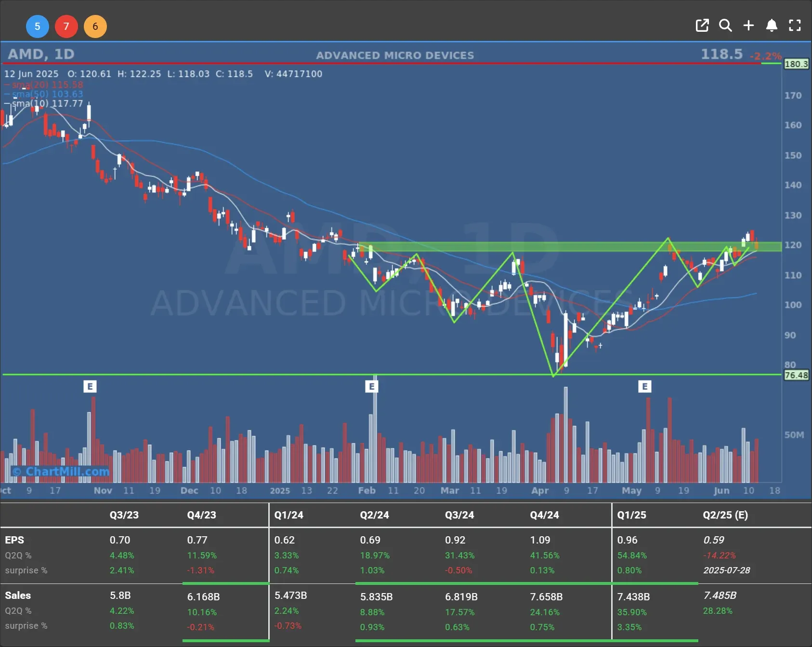812x647 pixels.
Task: Click the Q4/24 column header
Action: [544, 515]
